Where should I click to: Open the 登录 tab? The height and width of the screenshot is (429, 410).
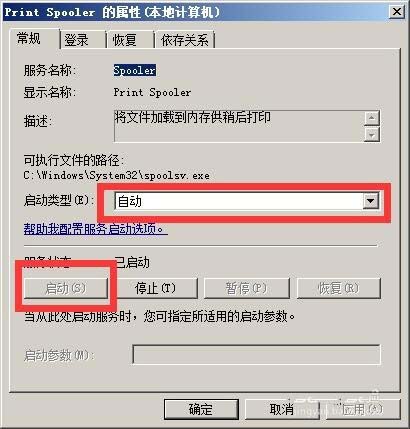point(76,40)
